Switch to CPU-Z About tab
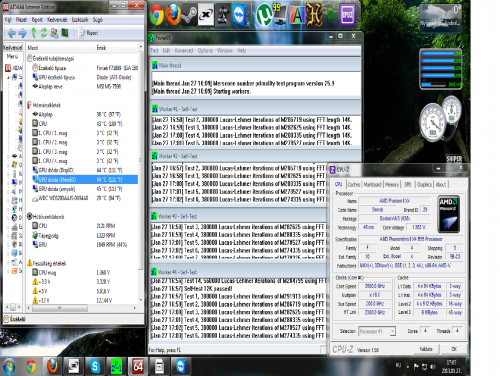 tap(441, 184)
